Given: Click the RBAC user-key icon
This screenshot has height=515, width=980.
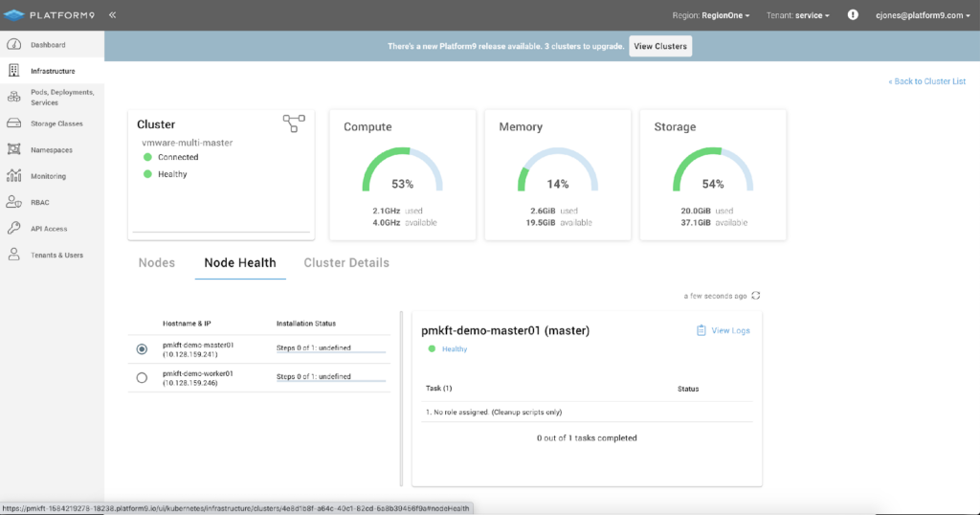Looking at the screenshot, I should (x=13, y=202).
